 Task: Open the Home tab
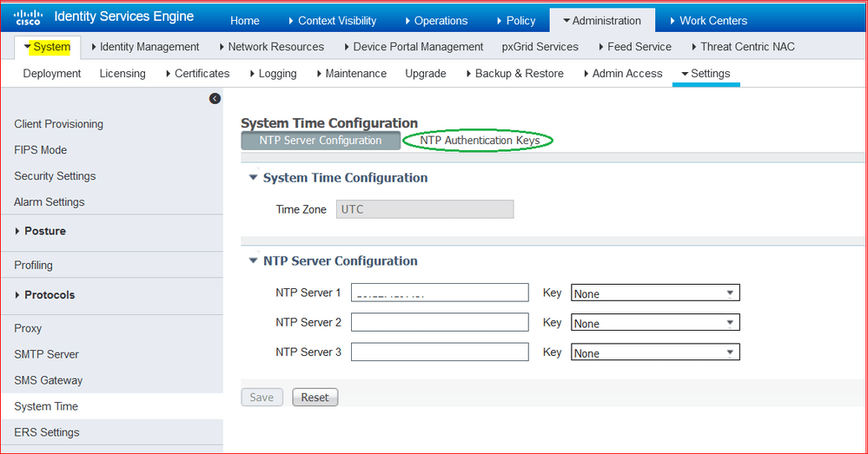point(245,21)
